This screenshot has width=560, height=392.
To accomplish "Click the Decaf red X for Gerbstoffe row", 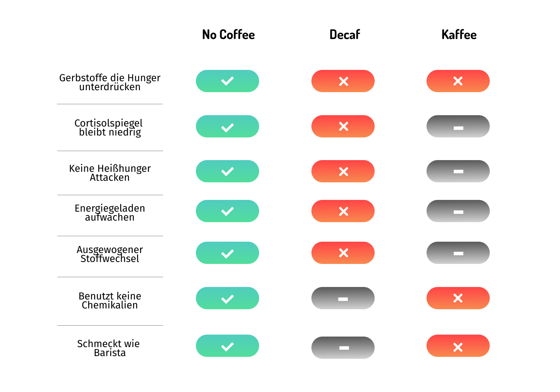I will coord(343,81).
